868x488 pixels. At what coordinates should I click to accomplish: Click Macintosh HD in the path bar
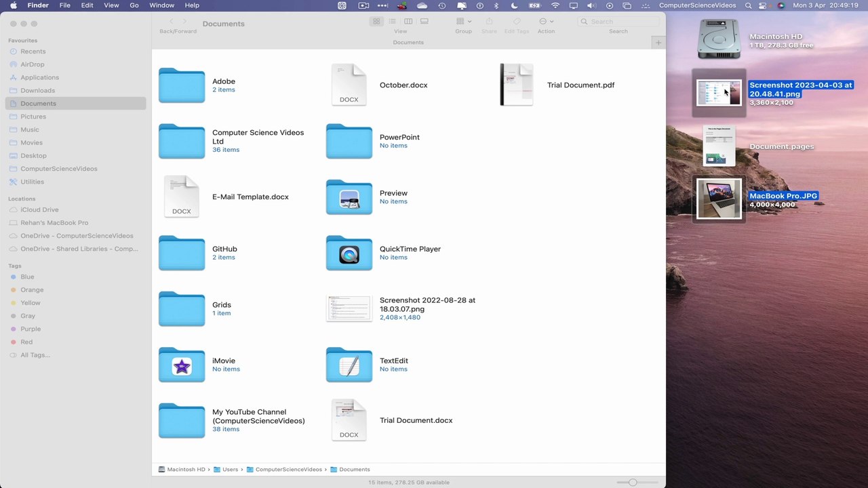(181, 469)
